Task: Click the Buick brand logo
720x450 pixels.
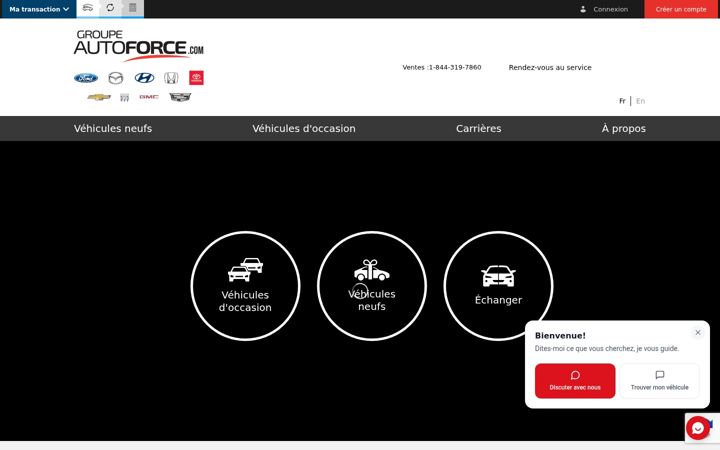Action: (124, 97)
